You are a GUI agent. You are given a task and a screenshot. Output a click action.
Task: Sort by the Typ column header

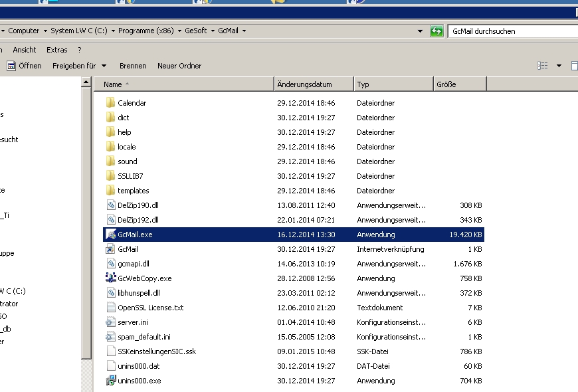pos(394,84)
